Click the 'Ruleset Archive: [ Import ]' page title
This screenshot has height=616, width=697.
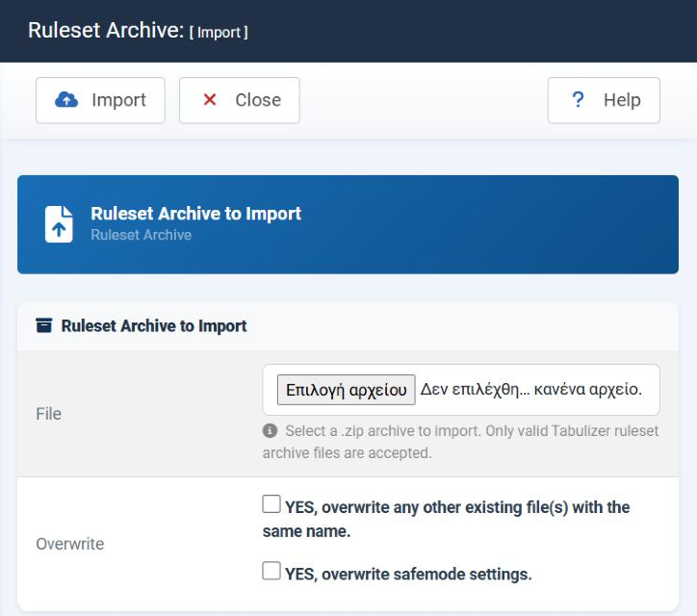pos(138,31)
